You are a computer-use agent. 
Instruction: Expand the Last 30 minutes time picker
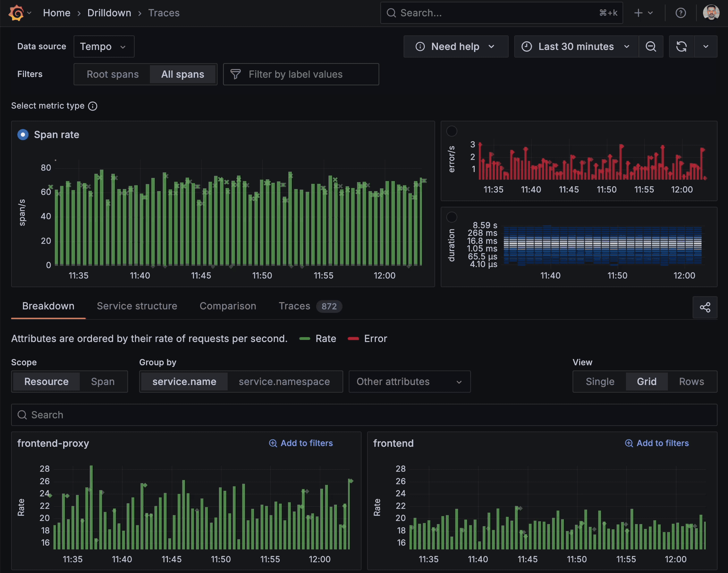coord(576,46)
